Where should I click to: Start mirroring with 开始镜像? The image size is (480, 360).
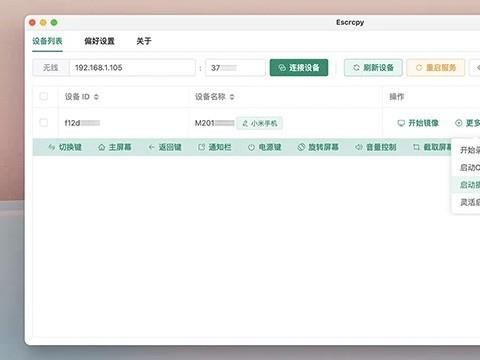pos(418,123)
